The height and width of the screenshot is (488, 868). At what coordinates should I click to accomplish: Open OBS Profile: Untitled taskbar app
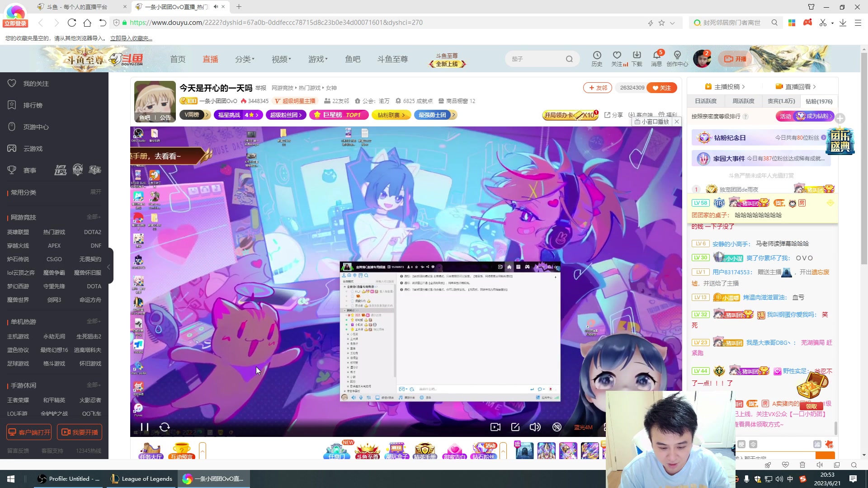tap(69, 479)
